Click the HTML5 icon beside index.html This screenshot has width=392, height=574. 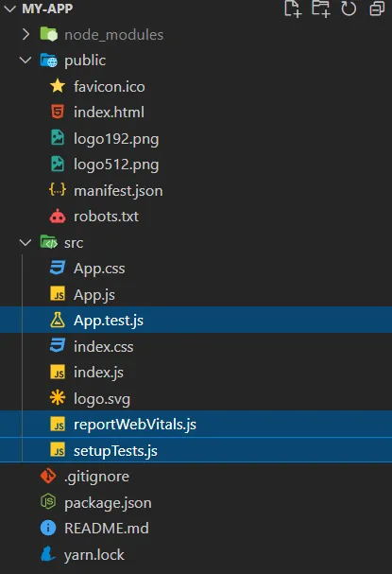point(58,112)
